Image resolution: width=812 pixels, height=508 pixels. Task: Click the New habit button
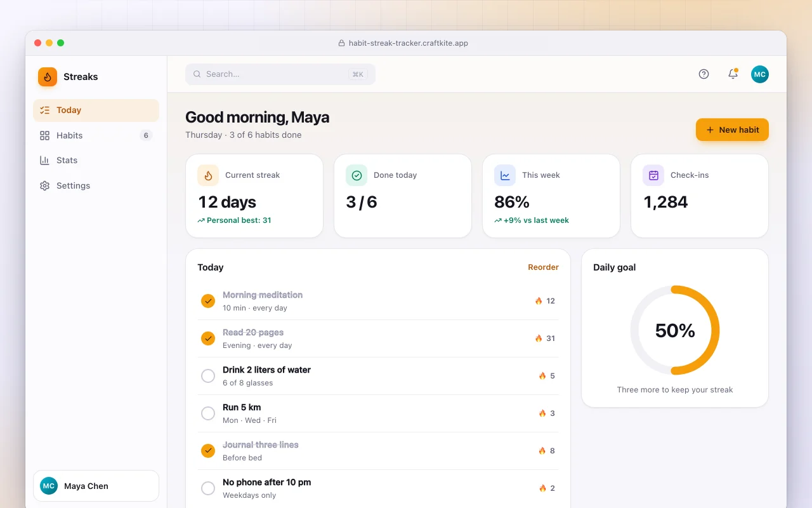point(732,130)
